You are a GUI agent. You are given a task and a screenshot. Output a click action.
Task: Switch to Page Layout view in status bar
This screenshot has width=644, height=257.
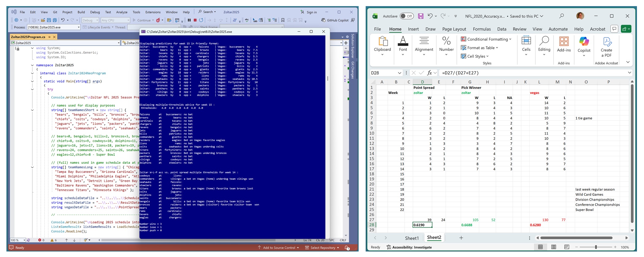[554, 247]
